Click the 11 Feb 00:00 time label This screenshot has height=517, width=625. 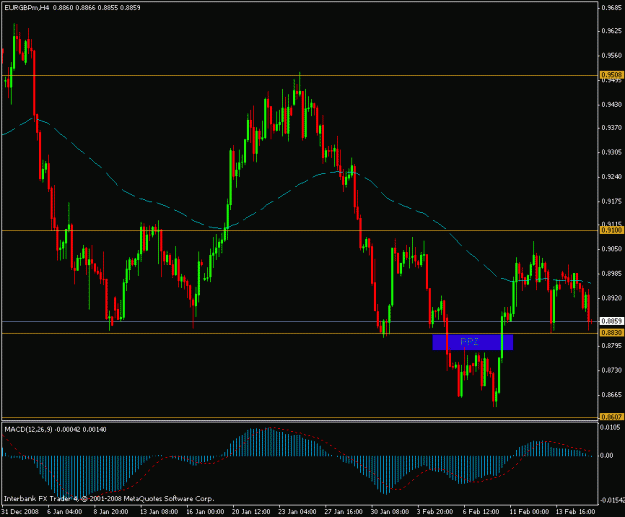coord(529,511)
